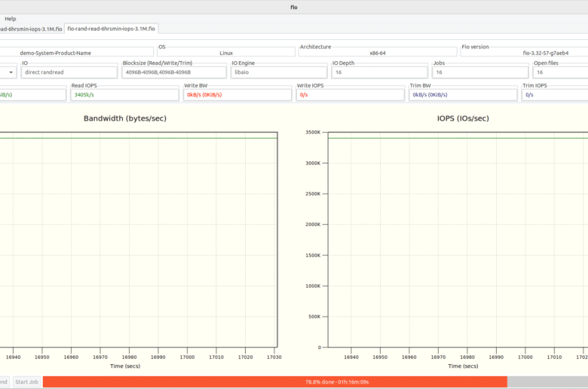Click the 500K label on the IOPS axis

tap(314, 317)
